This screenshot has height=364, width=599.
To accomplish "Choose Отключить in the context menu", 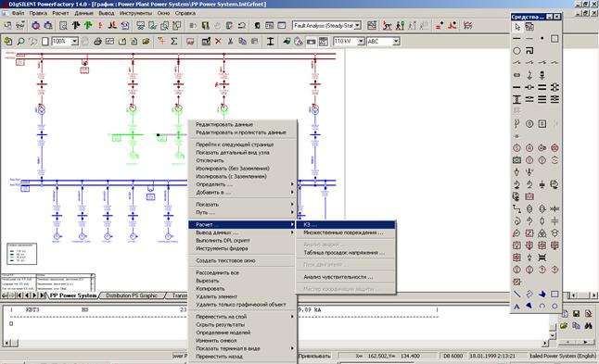I will click(243, 160).
